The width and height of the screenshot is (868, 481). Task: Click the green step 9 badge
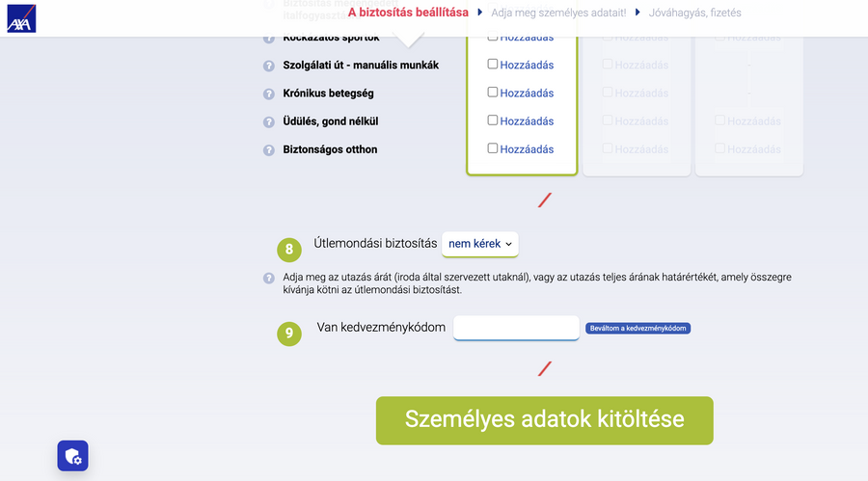(288, 334)
